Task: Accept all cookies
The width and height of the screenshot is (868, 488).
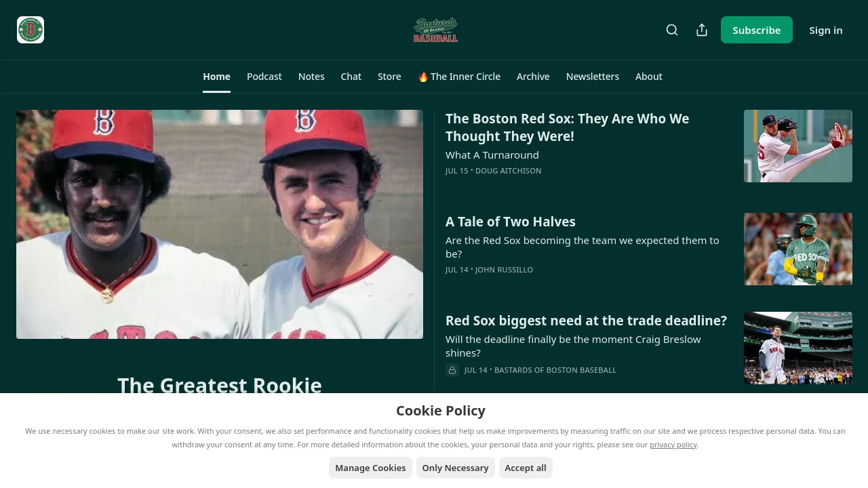Action: coord(526,468)
